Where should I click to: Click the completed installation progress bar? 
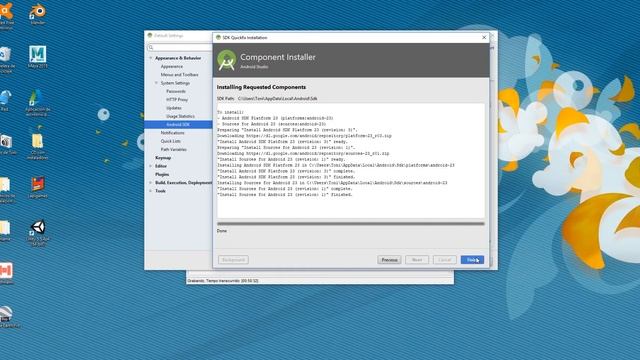pyautogui.click(x=351, y=224)
